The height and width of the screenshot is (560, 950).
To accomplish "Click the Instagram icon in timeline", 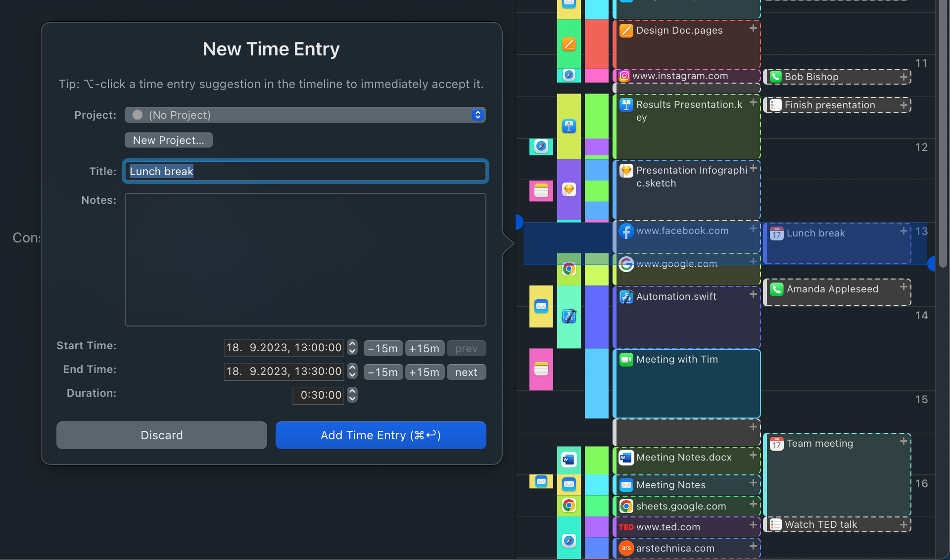I will click(624, 76).
